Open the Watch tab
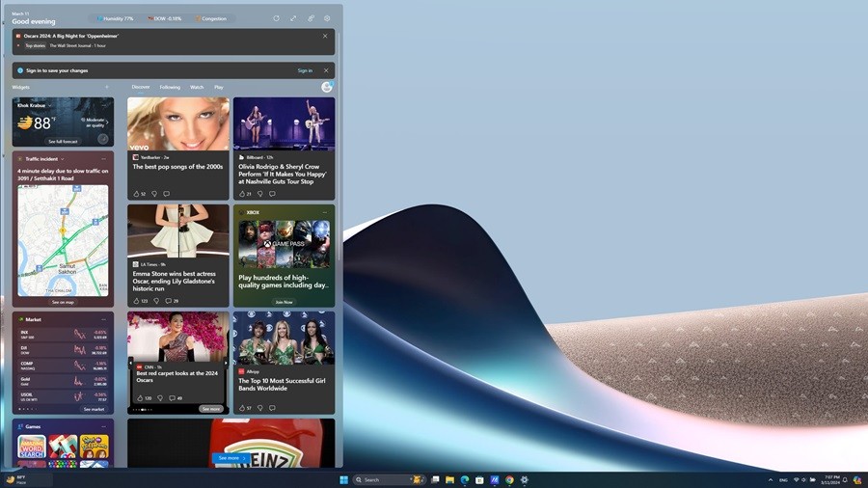The image size is (868, 488). [197, 87]
